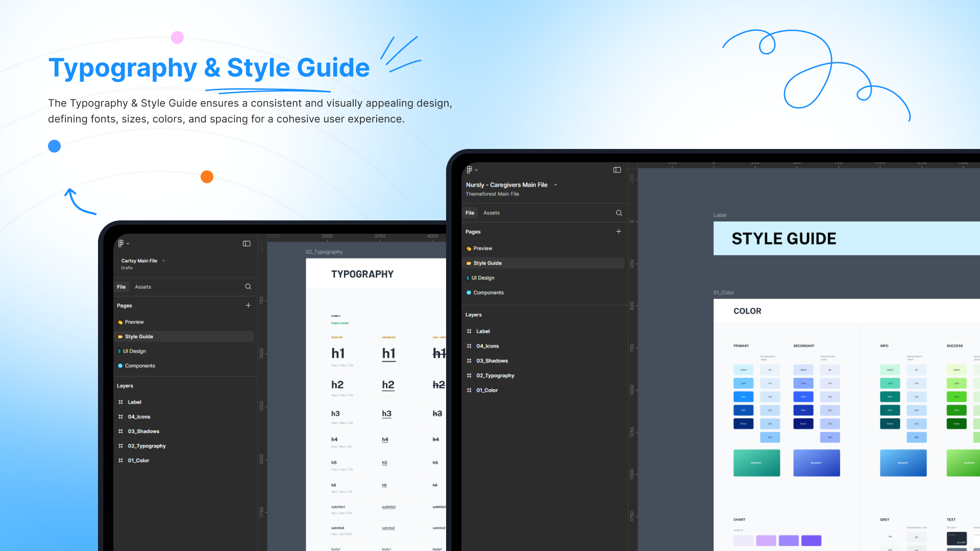Click search icon in Nursly file panel
Viewport: 980px width, 551px height.
[x=619, y=213]
